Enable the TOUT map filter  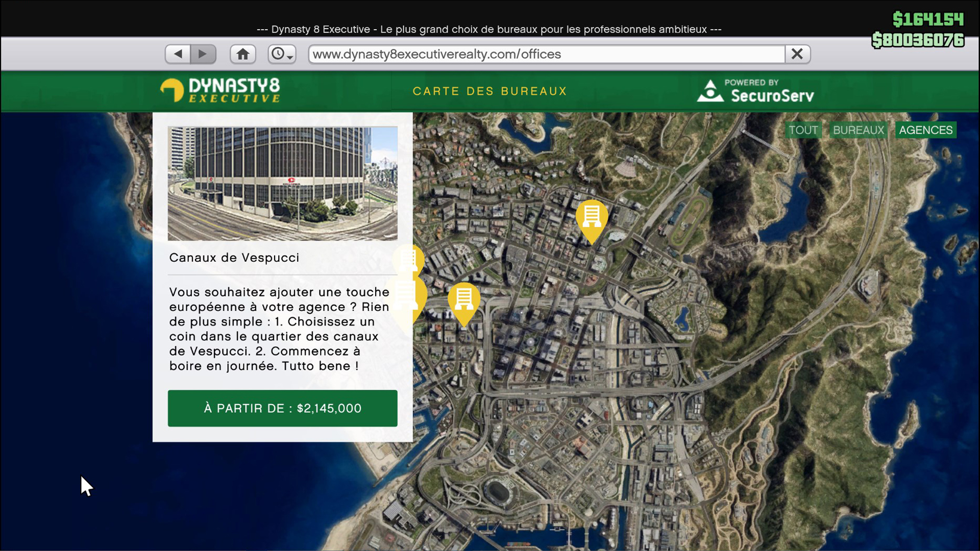click(x=803, y=130)
